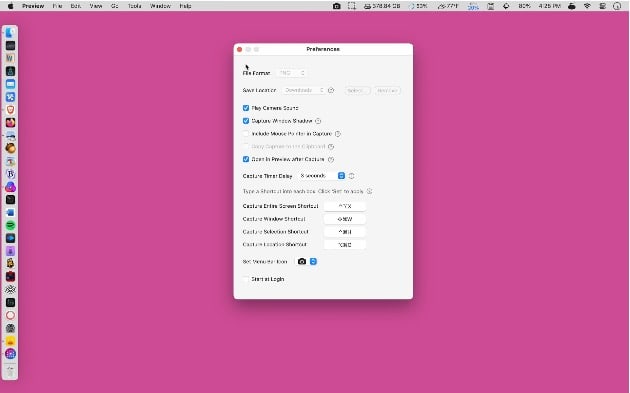Click the disk space indicator in menu bar

(x=382, y=6)
